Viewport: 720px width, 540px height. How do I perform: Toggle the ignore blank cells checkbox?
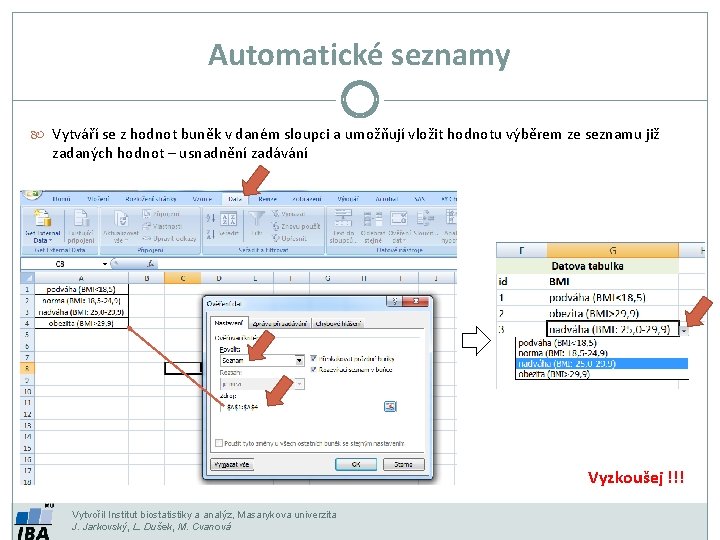point(314,358)
